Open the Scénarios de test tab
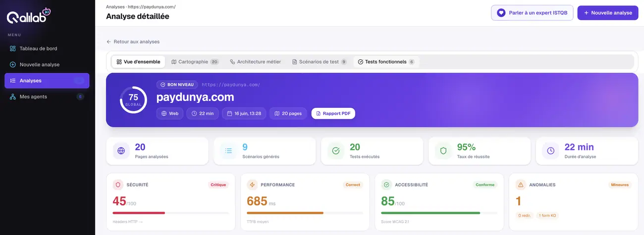 pyautogui.click(x=319, y=62)
